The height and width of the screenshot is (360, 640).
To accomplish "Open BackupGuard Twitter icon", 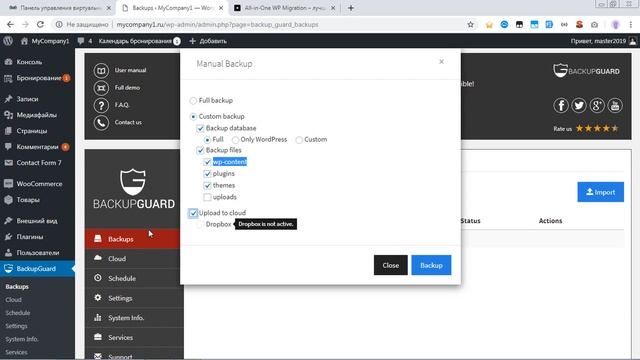I will 579,105.
